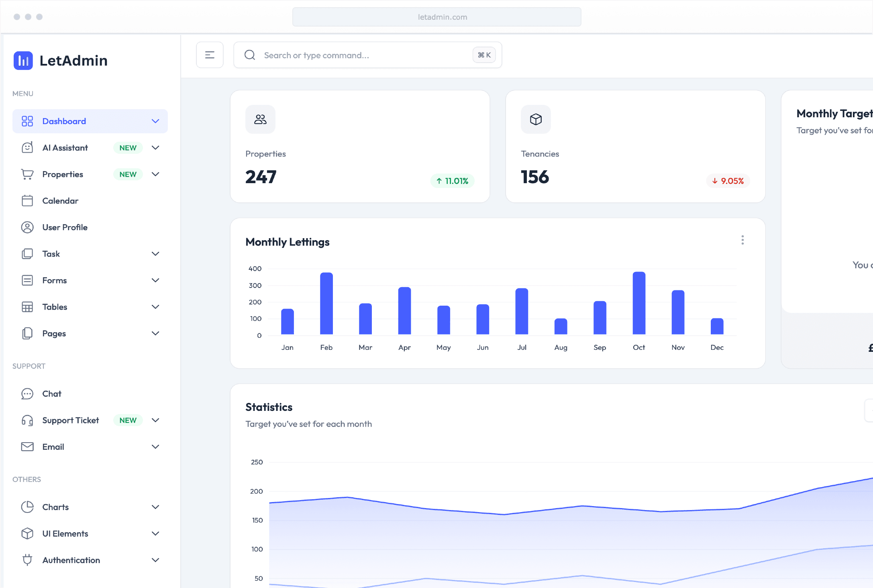Viewport: 873px width, 588px height.
Task: Click the search magnifier icon
Action: pyautogui.click(x=250, y=55)
